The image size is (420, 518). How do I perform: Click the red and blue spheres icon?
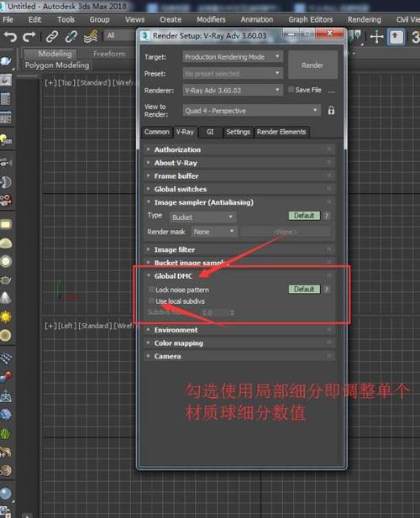[x=6, y=376]
